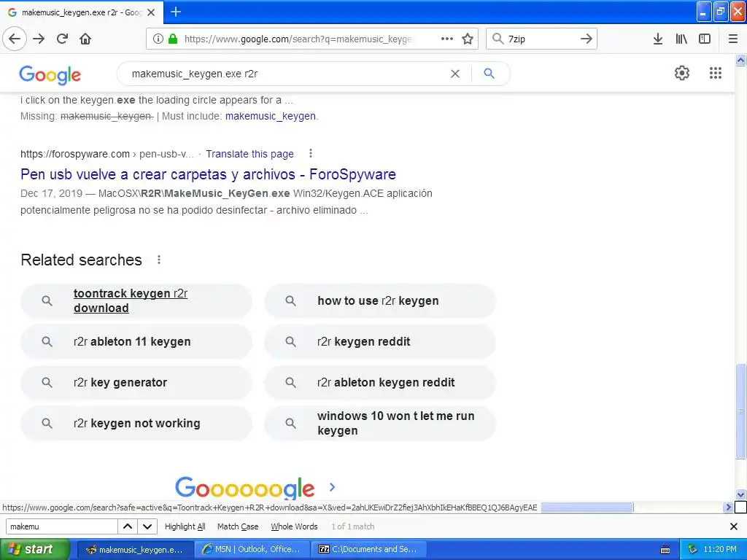Open the Downloads panel

(x=658, y=39)
